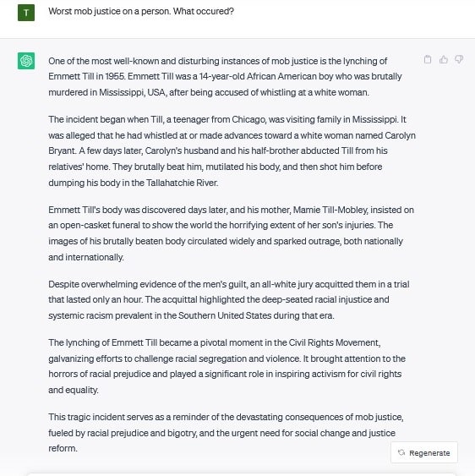Click the ChatGPT logo avatar
The image size is (475, 476).
[x=26, y=61]
